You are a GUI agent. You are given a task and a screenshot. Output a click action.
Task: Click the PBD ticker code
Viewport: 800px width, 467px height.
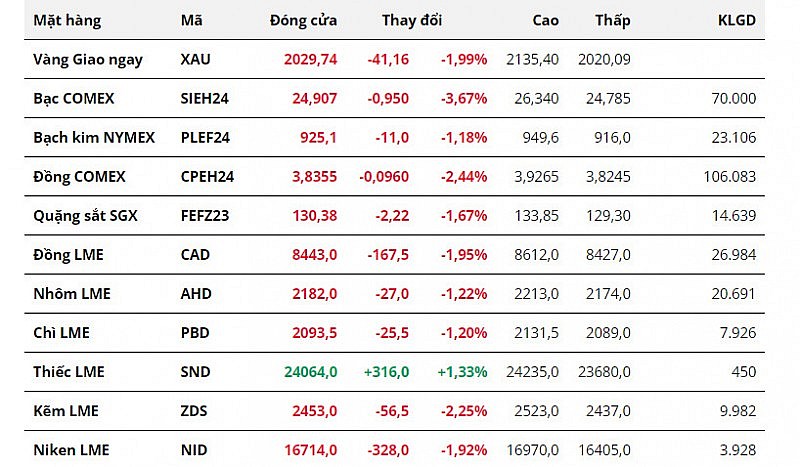tap(195, 332)
